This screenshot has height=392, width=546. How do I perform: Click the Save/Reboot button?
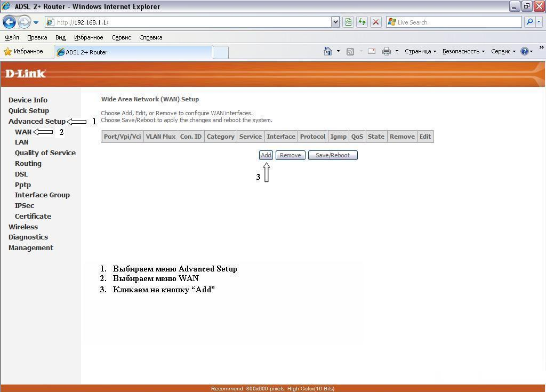333,155
